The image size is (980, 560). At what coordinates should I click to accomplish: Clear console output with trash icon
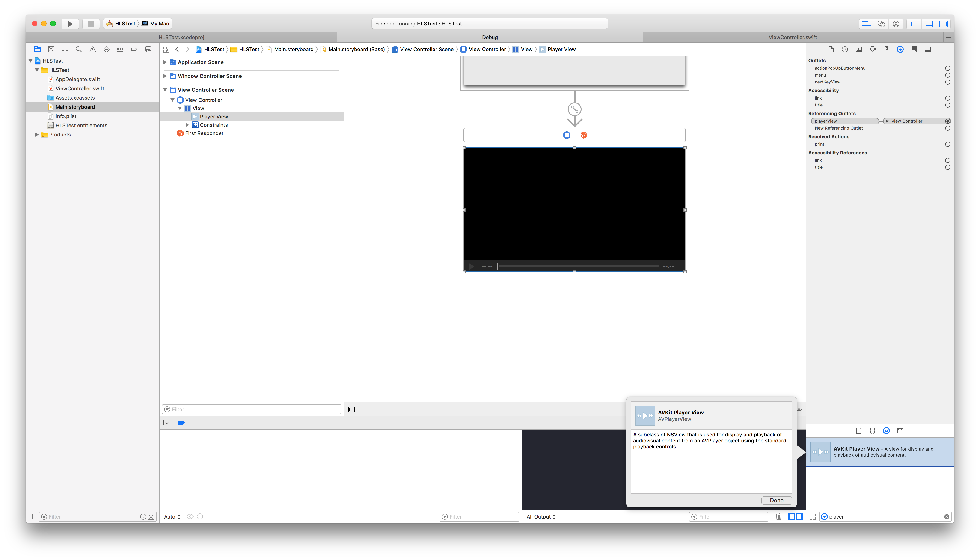coord(778,516)
